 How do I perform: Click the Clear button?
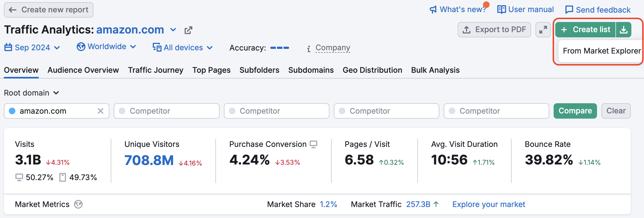click(x=616, y=111)
